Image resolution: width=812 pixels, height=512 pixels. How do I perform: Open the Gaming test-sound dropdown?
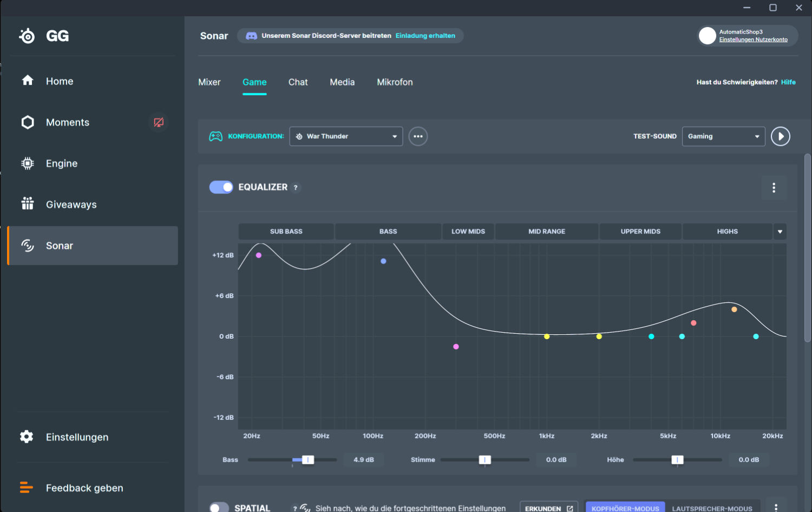[x=724, y=137]
